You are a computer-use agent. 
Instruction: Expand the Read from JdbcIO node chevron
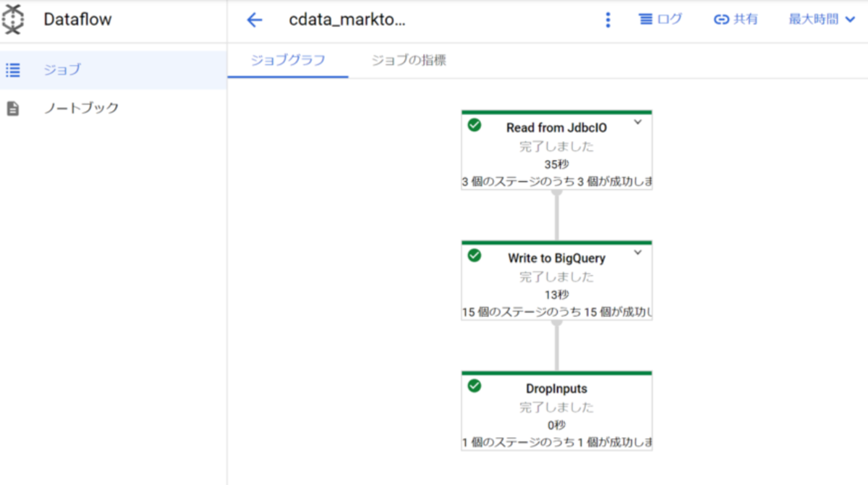click(637, 122)
